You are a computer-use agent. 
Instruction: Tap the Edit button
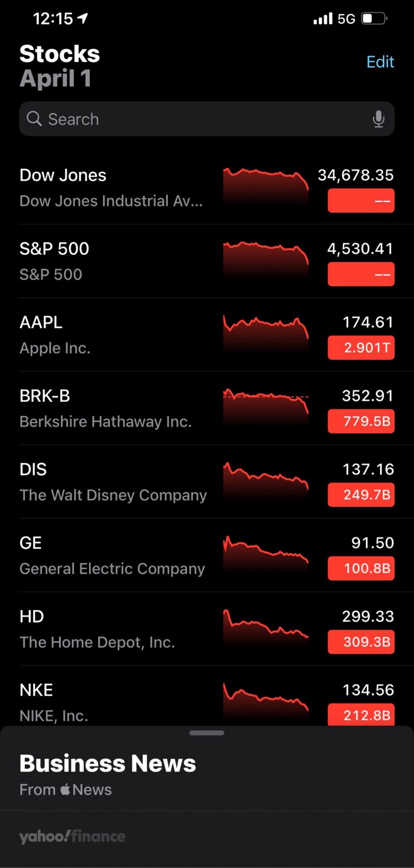tap(380, 61)
